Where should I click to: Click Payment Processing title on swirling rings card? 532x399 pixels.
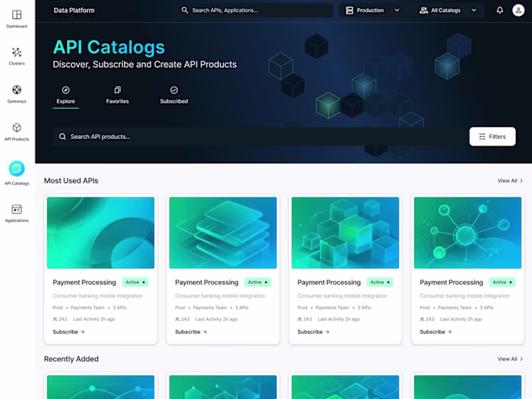pyautogui.click(x=84, y=282)
